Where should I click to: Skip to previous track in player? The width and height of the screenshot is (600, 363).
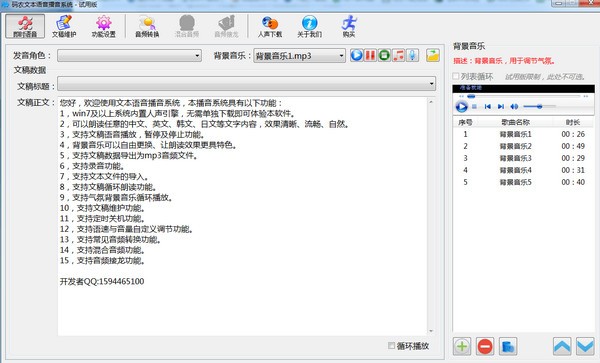tap(488, 107)
